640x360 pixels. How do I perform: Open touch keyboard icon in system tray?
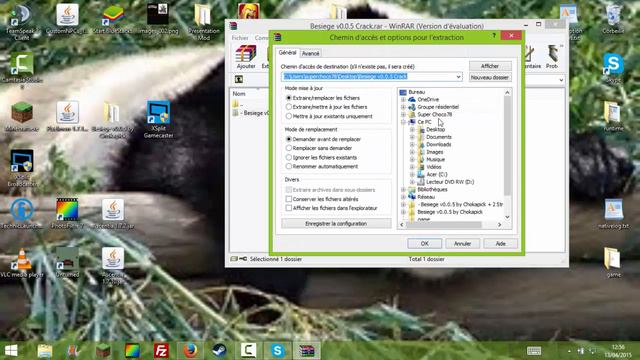(534, 351)
